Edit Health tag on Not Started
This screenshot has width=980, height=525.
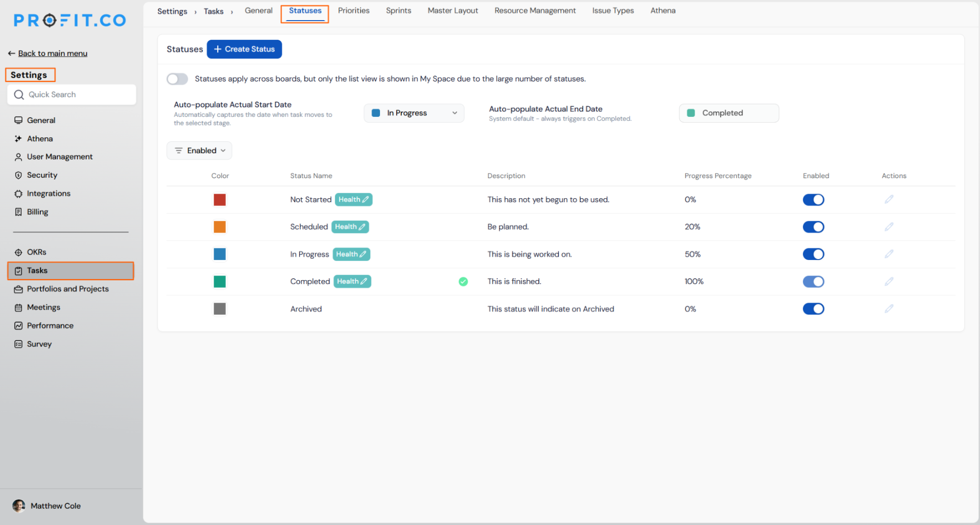click(x=353, y=199)
